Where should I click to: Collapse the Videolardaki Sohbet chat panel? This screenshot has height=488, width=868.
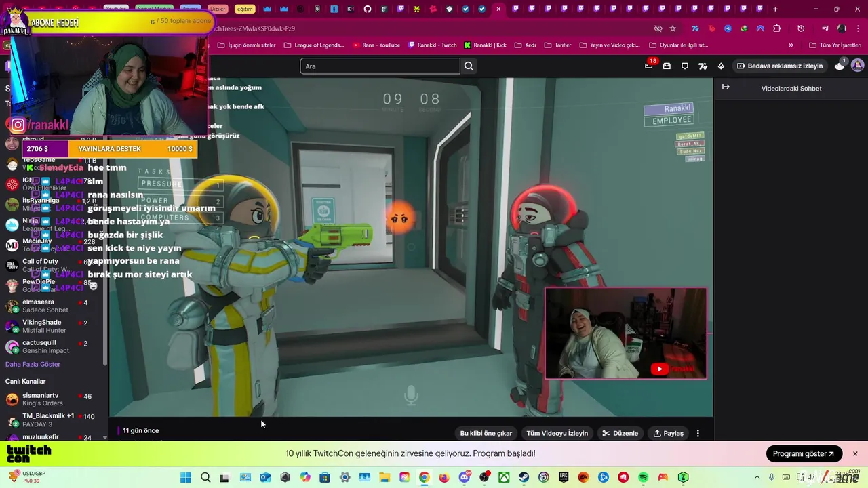[726, 87]
